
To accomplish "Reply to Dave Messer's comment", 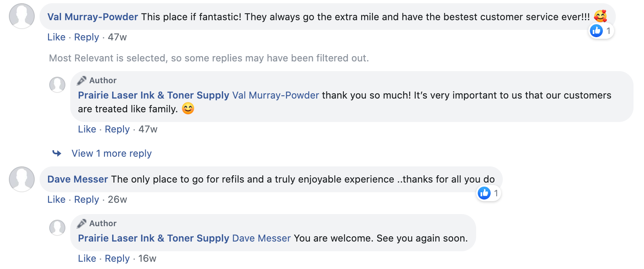I will tap(86, 200).
